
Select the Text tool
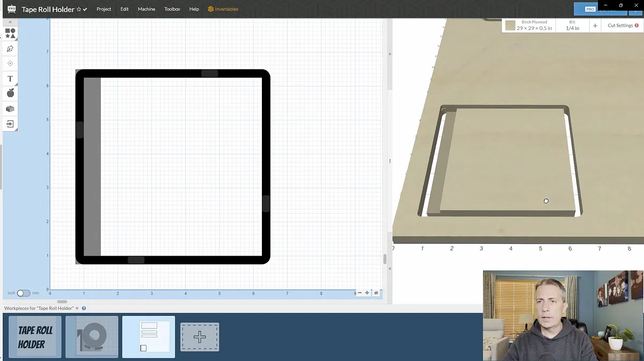[x=10, y=78]
